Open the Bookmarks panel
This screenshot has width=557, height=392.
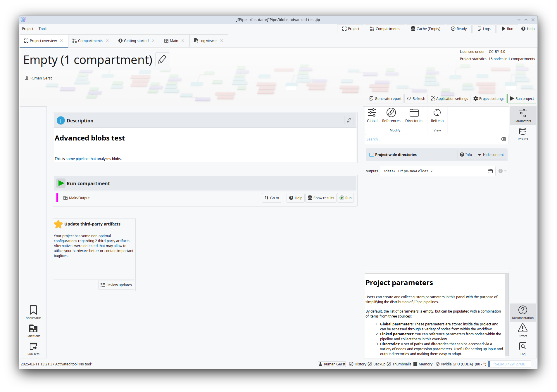(x=33, y=312)
